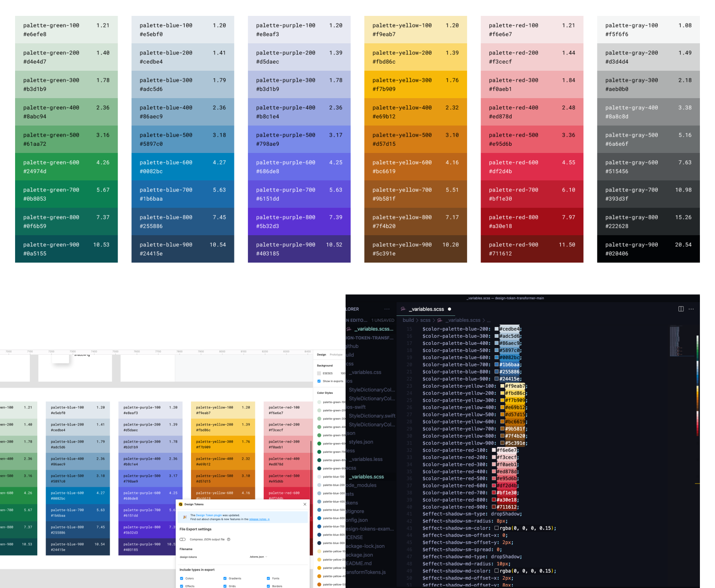The width and height of the screenshot is (715, 588).
Task: Collapse ios-swift folder in Explorer
Action: (x=356, y=407)
